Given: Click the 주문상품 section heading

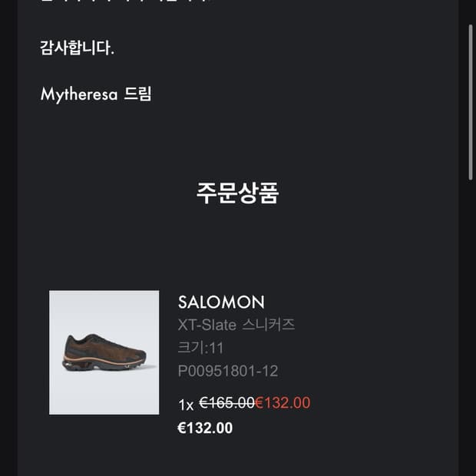Looking at the screenshot, I should pyautogui.click(x=237, y=193).
